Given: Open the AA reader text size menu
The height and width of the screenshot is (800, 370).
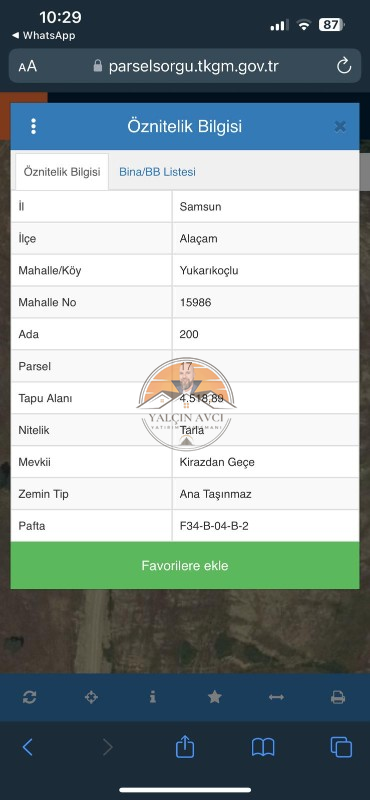Looking at the screenshot, I should (x=28, y=66).
